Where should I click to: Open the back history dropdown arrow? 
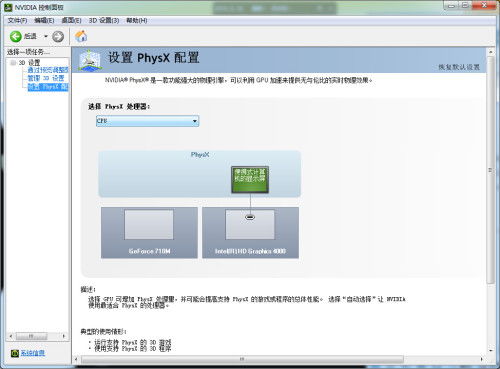tap(46, 36)
